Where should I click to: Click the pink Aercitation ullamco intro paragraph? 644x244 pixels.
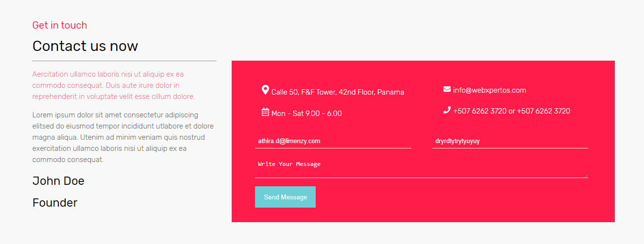click(x=114, y=85)
